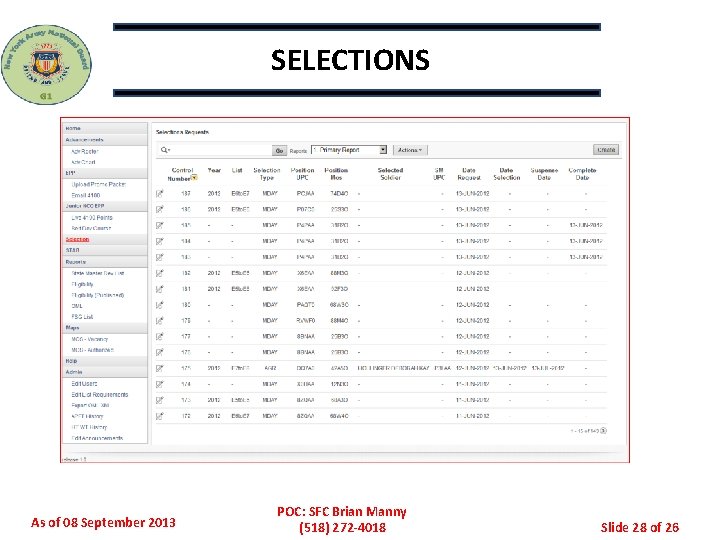The width and height of the screenshot is (720, 540).
Task: Click the AGR selection type cell
Action: coord(270,368)
